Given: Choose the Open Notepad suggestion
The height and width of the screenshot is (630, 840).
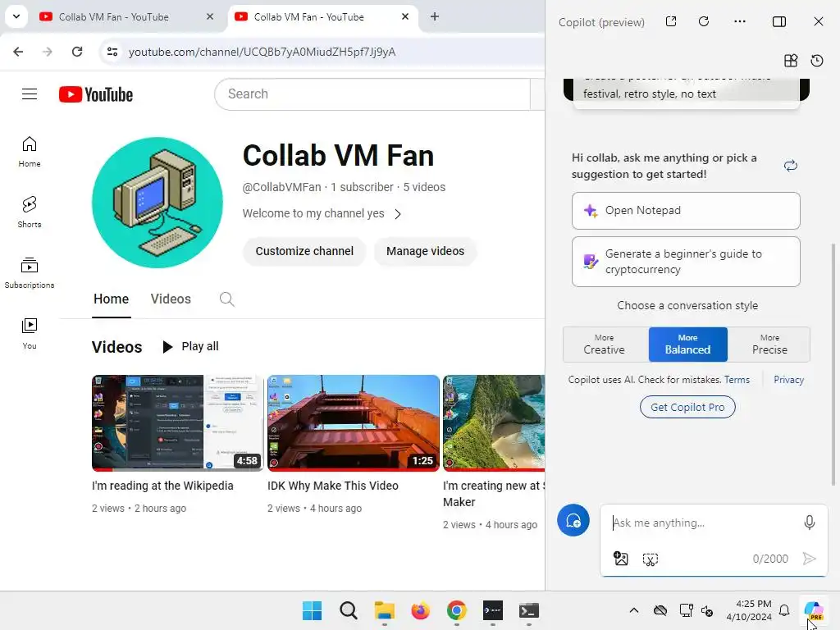Looking at the screenshot, I should tap(686, 211).
